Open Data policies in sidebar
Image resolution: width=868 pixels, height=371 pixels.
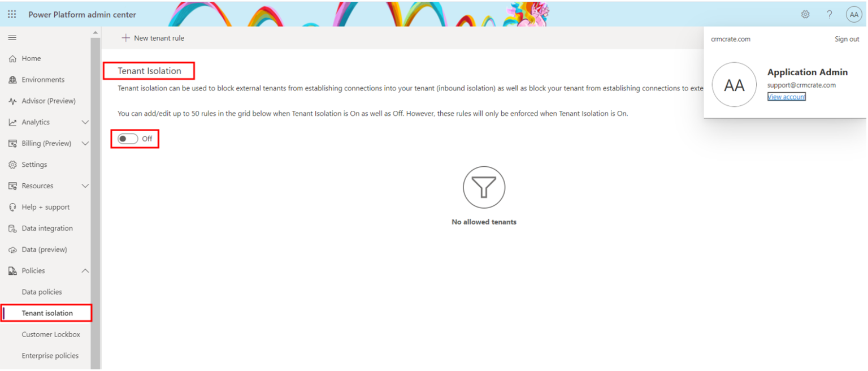point(42,292)
